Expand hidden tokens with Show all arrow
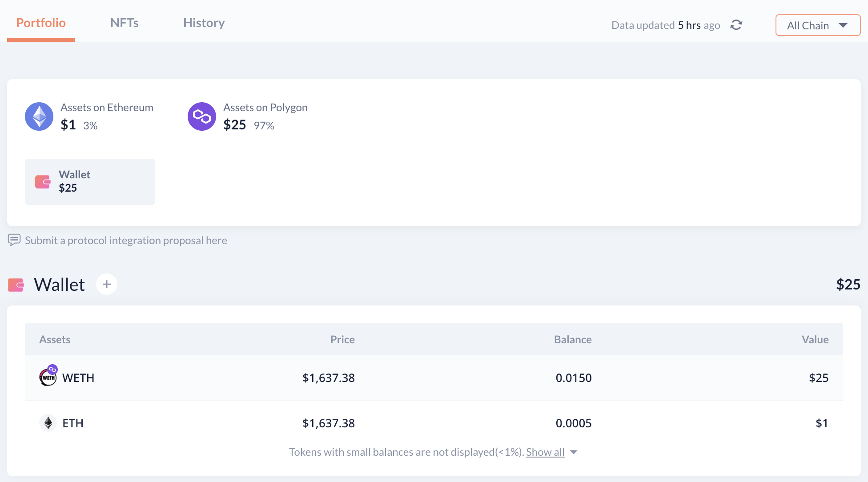The width and height of the screenshot is (868, 482). [x=574, y=452]
